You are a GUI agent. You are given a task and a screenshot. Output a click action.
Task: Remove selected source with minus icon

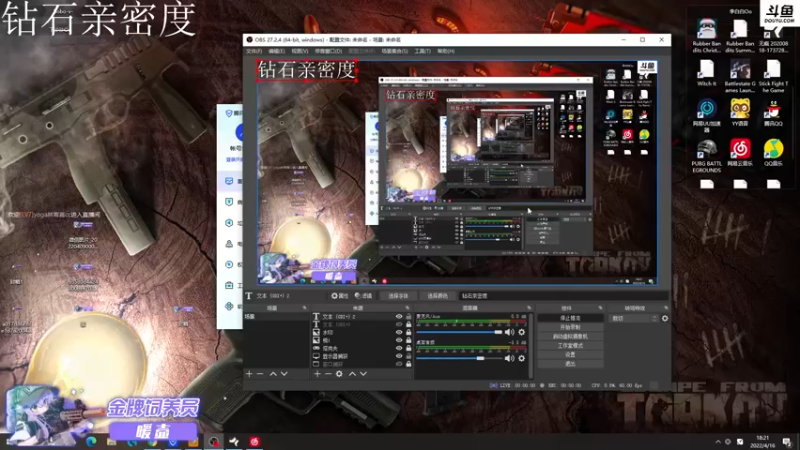(328, 374)
